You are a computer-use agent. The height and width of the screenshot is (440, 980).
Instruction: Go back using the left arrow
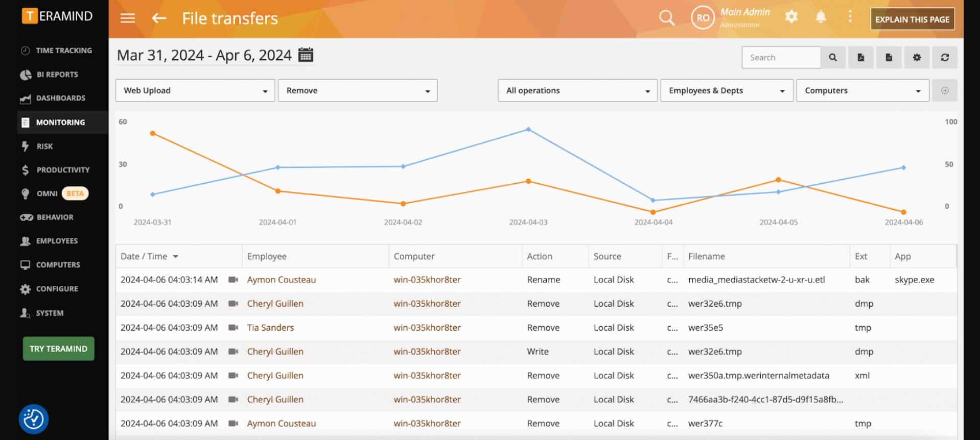coord(159,18)
